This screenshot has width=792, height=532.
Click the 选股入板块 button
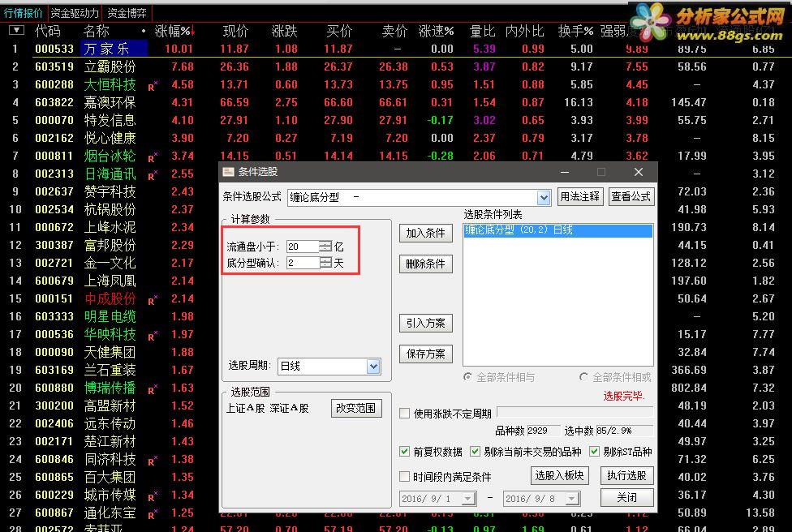[x=559, y=475]
